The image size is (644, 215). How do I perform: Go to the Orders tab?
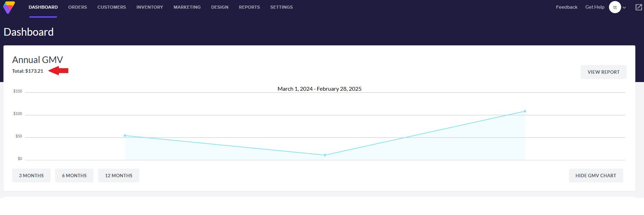click(x=77, y=7)
